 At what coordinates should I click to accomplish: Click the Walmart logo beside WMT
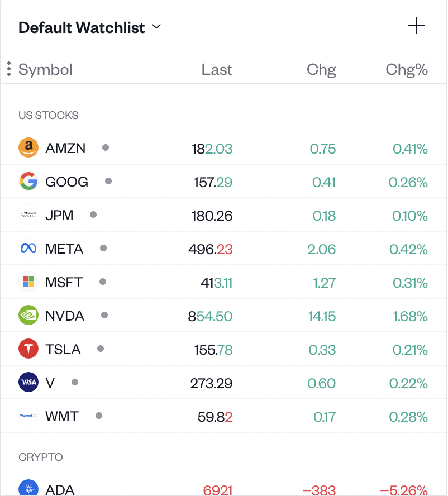pyautogui.click(x=28, y=416)
